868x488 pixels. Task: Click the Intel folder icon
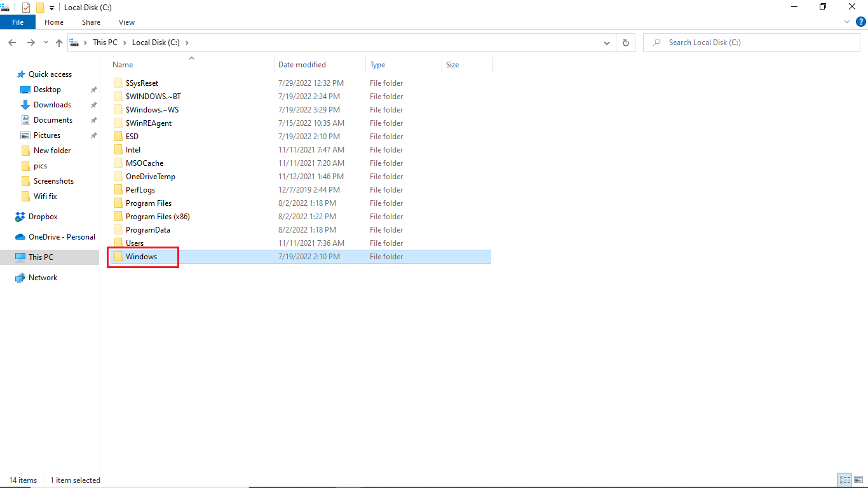click(118, 150)
